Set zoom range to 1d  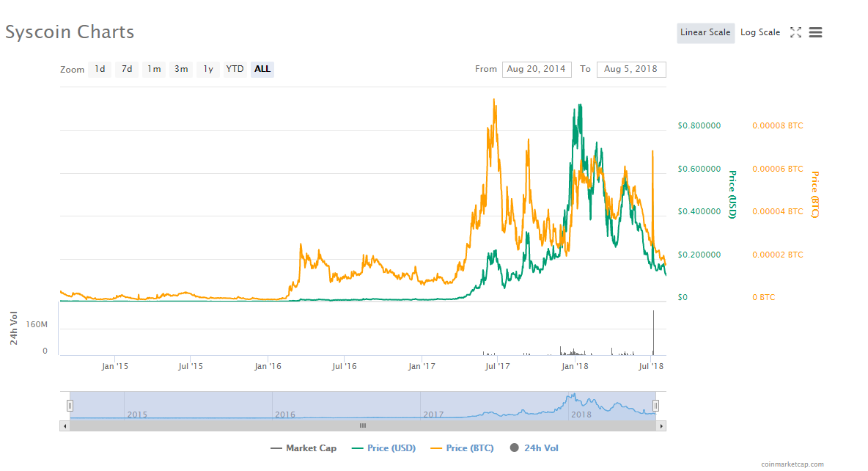click(x=100, y=69)
